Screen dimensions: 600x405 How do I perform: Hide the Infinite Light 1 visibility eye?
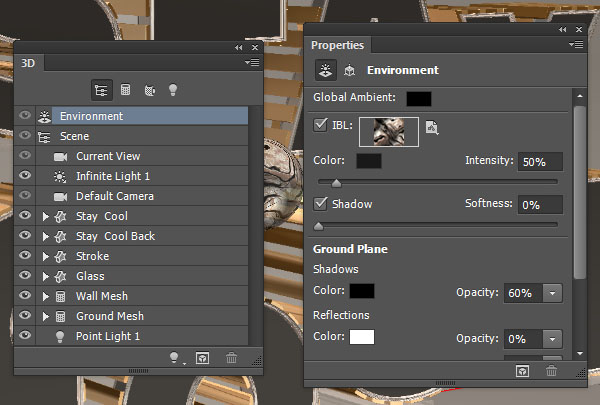point(25,175)
